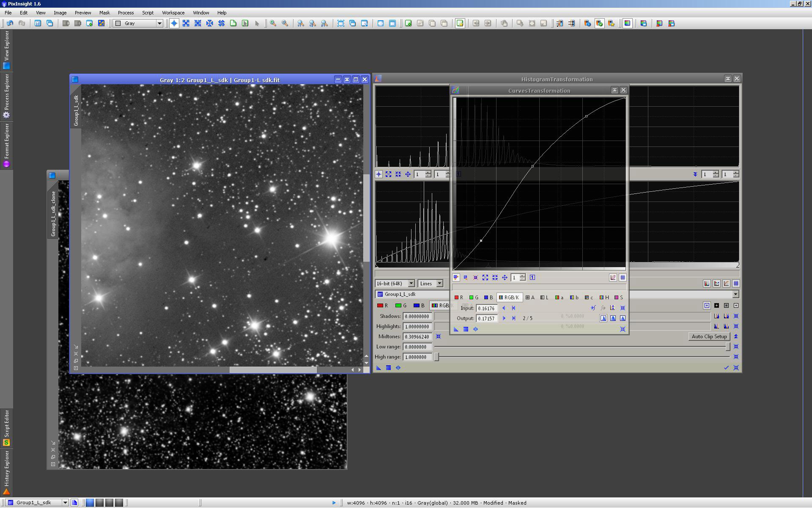Switch to RGB/K channel tab in CurvesTransformation
Screen dimensions: 812x508
tap(509, 298)
